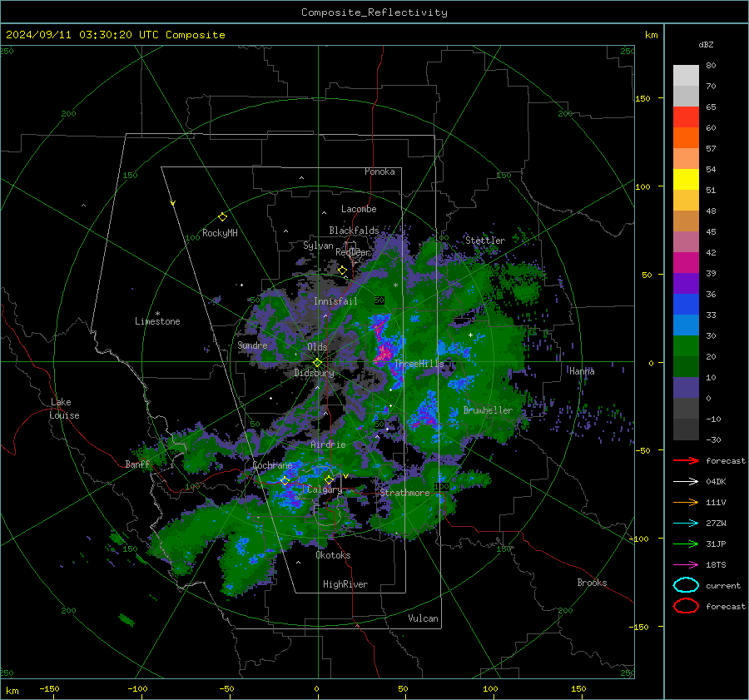
Task: Click the Stettler city label
Action: [x=485, y=241]
